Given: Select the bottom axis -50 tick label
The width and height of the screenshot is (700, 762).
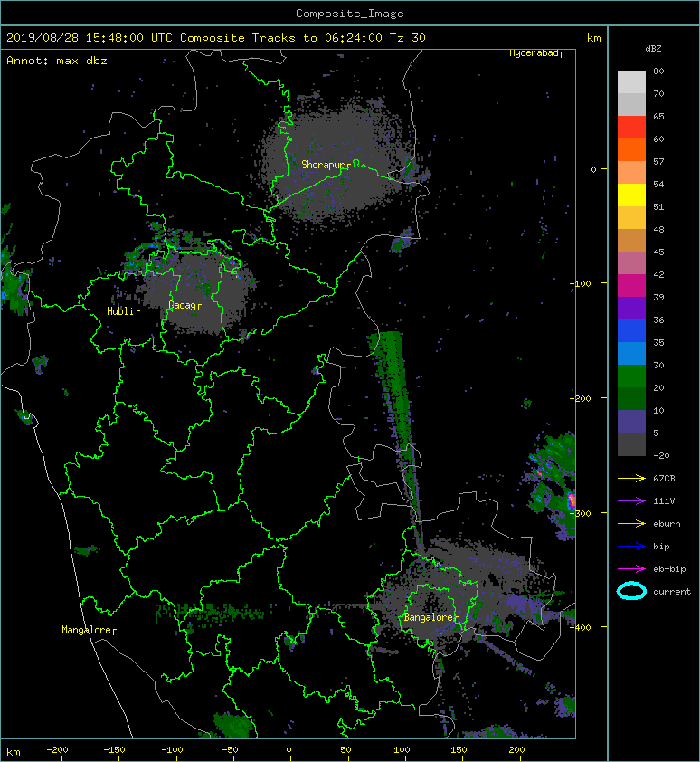Looking at the screenshot, I should click(x=230, y=750).
